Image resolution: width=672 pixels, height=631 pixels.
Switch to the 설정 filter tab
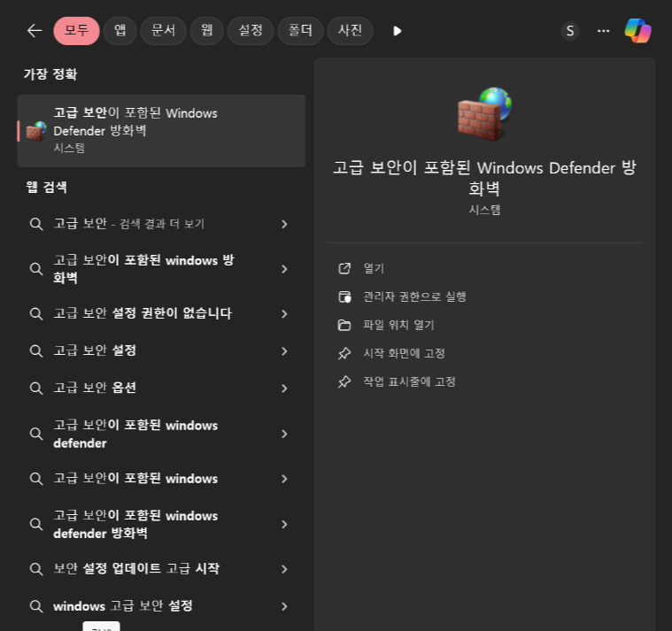[251, 31]
